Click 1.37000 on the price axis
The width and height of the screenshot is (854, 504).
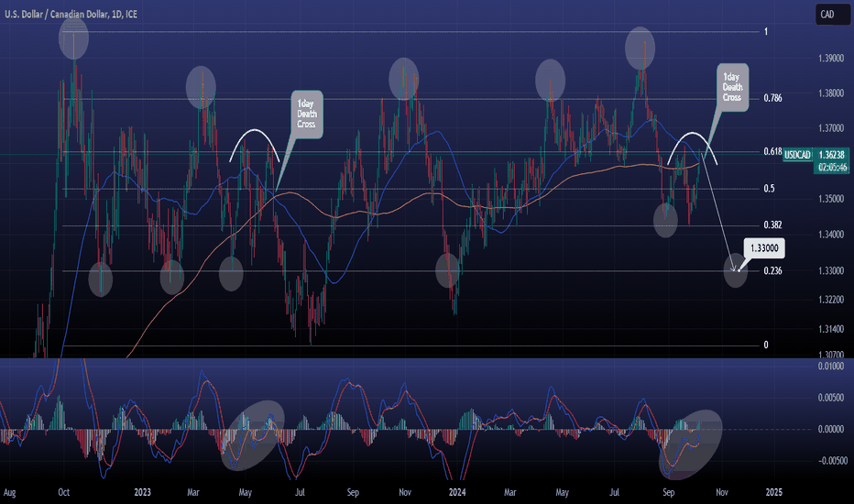click(831, 128)
